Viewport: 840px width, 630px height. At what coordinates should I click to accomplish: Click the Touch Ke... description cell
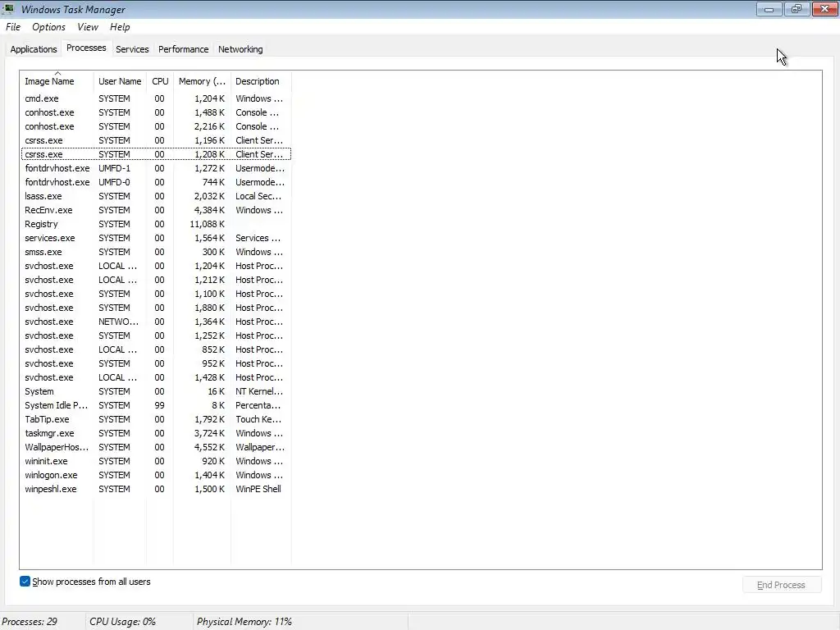tap(258, 419)
